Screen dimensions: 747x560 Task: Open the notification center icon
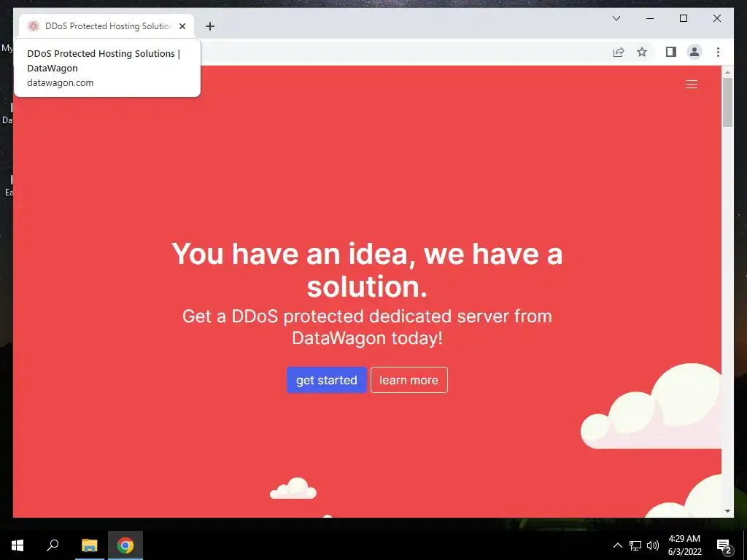pyautogui.click(x=724, y=546)
